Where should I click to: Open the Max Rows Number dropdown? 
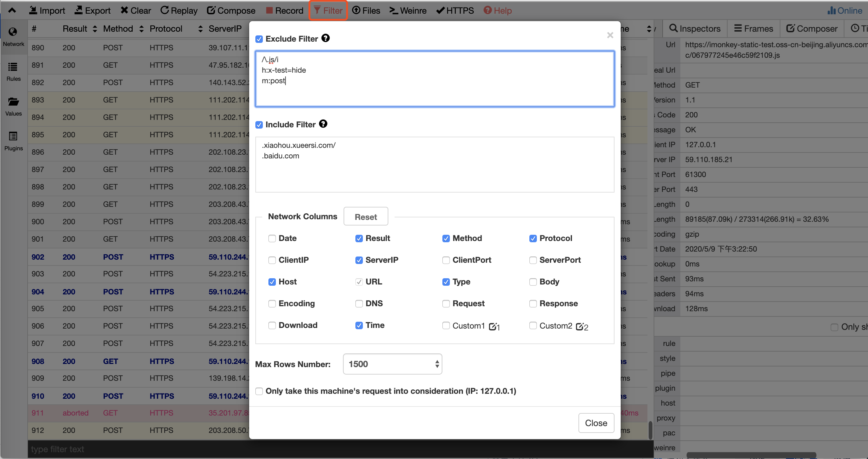(392, 364)
